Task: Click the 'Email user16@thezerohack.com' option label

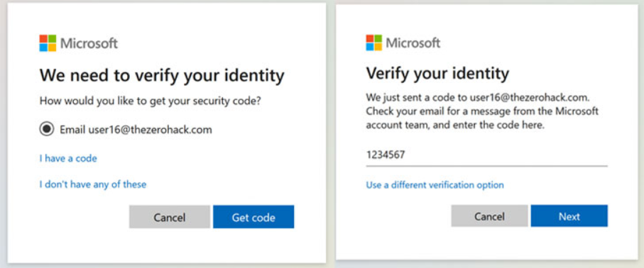Action: coord(136,130)
